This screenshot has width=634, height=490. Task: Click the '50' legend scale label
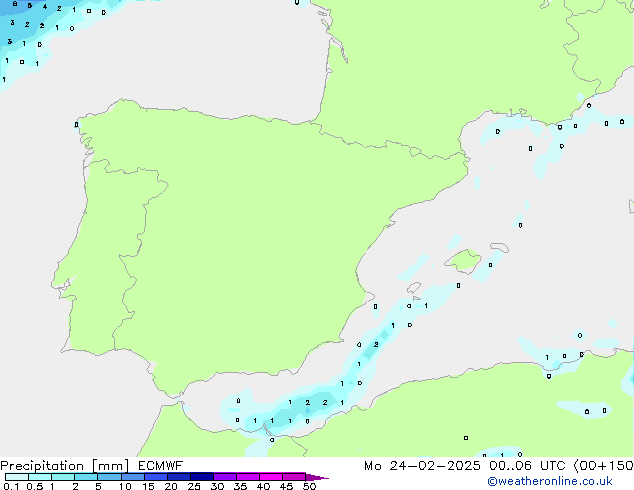point(309,486)
